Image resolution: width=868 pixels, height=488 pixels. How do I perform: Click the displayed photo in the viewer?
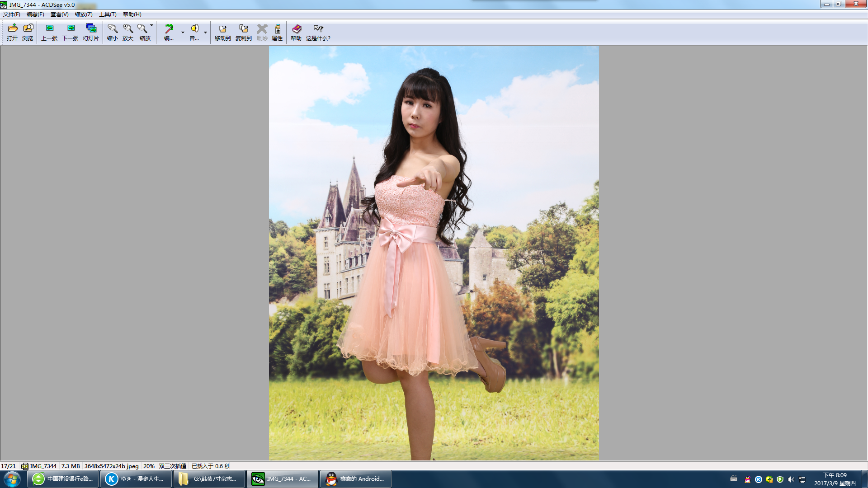tap(434, 253)
